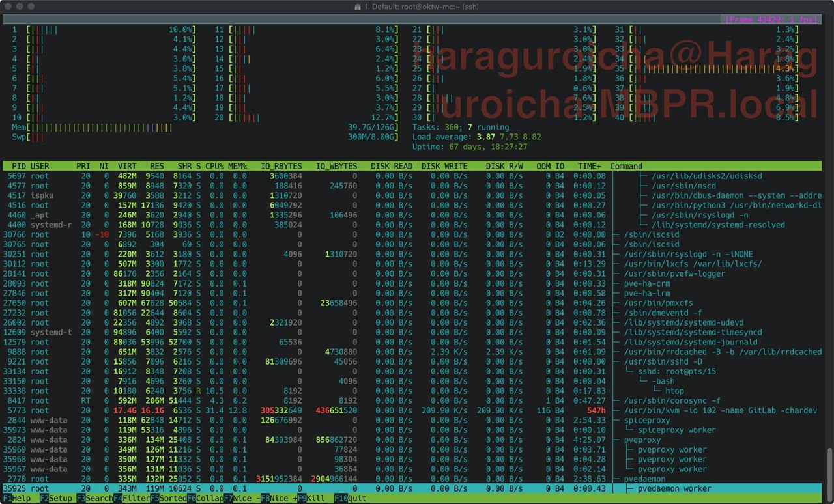Select the -bash process row

[412, 381]
